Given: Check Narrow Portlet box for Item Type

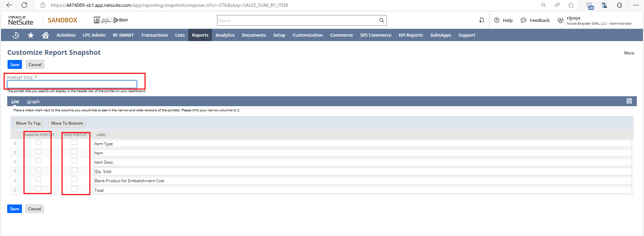Looking at the screenshot, I should pyautogui.click(x=38, y=142).
